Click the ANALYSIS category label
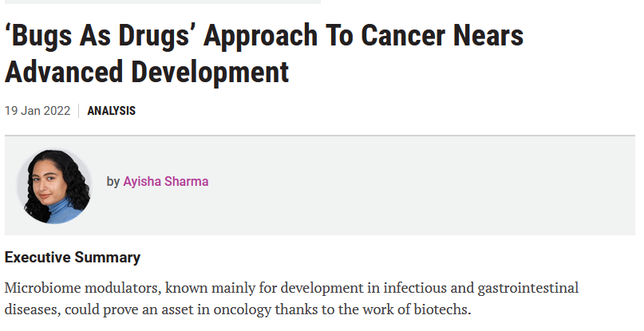The image size is (644, 331). 111,111
